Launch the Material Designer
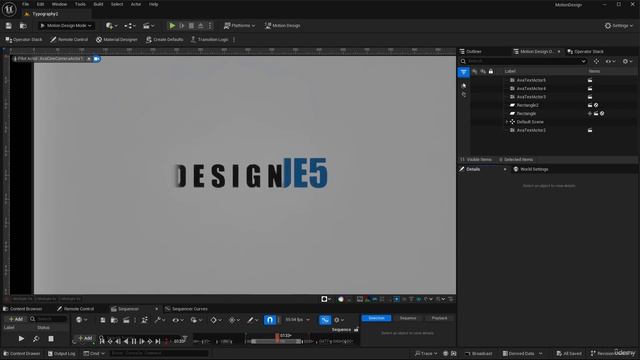The width and height of the screenshot is (640, 360). click(117, 40)
